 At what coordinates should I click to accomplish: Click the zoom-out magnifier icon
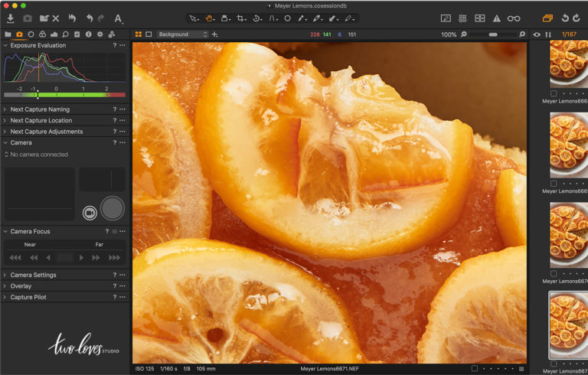coord(464,34)
